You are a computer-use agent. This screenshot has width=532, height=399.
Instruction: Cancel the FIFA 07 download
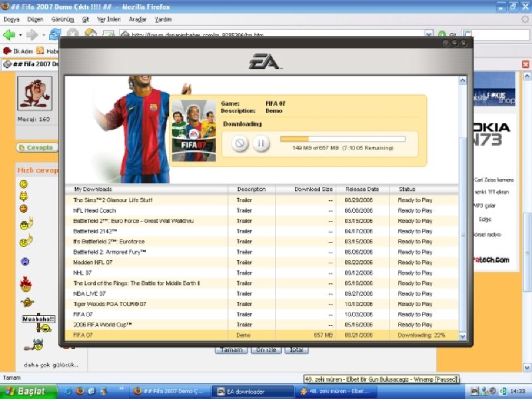point(241,143)
